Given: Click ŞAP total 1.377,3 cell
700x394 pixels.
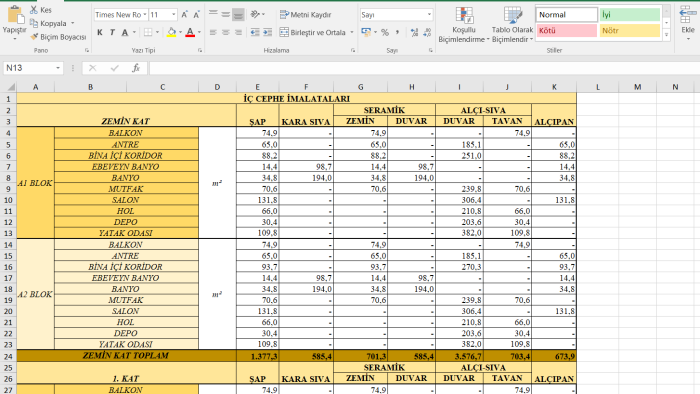Looking at the screenshot, I should (258, 356).
